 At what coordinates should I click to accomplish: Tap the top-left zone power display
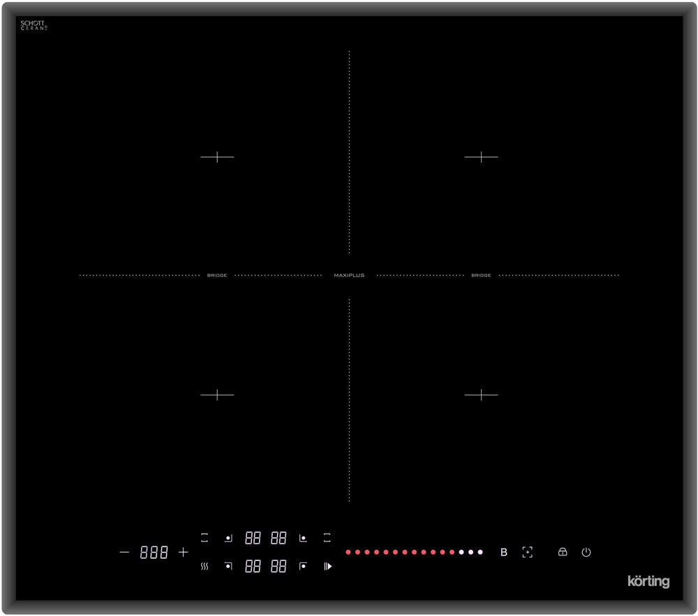(253, 538)
